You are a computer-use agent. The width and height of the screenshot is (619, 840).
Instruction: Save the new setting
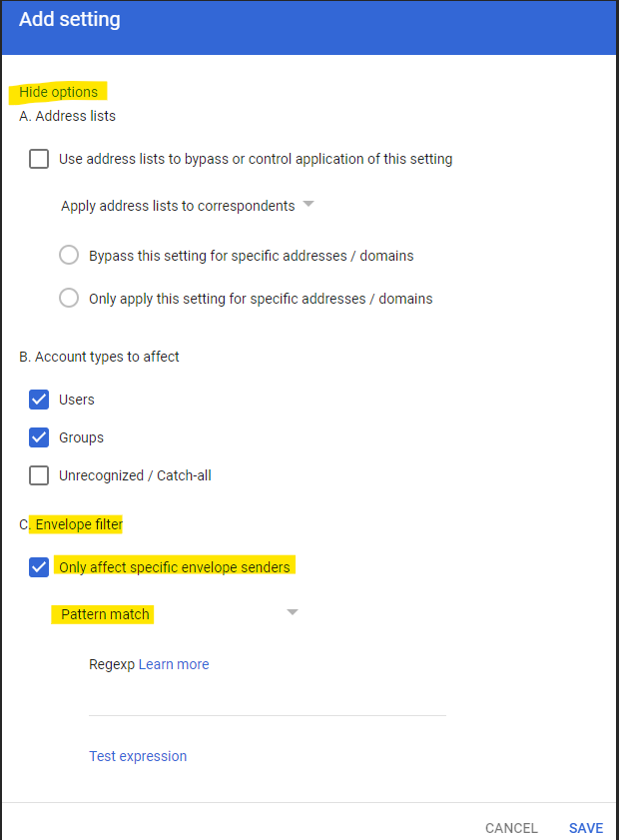(586, 828)
